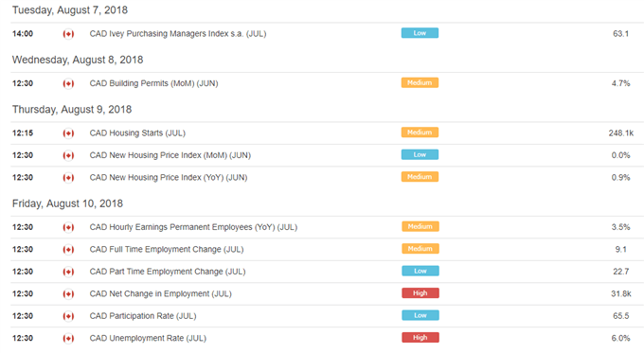This screenshot has height=353, width=644.
Task: Click Canada flag icon beside Building Permits
Action: coord(68,83)
